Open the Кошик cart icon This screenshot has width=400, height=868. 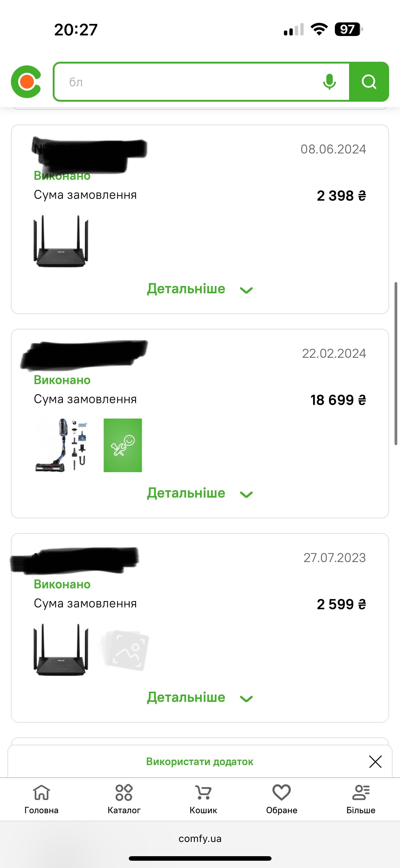(x=203, y=799)
